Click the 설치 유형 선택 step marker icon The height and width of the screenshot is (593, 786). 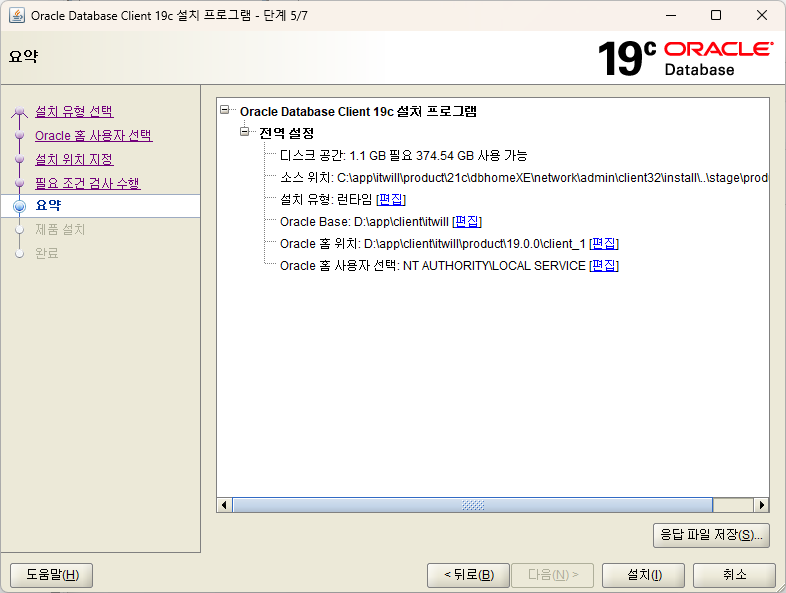(x=20, y=111)
